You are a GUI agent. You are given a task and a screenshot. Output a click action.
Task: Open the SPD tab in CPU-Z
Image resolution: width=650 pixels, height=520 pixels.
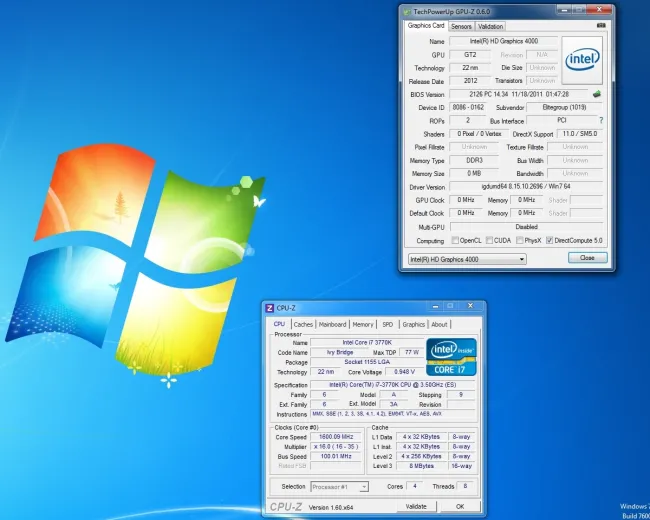tap(388, 324)
